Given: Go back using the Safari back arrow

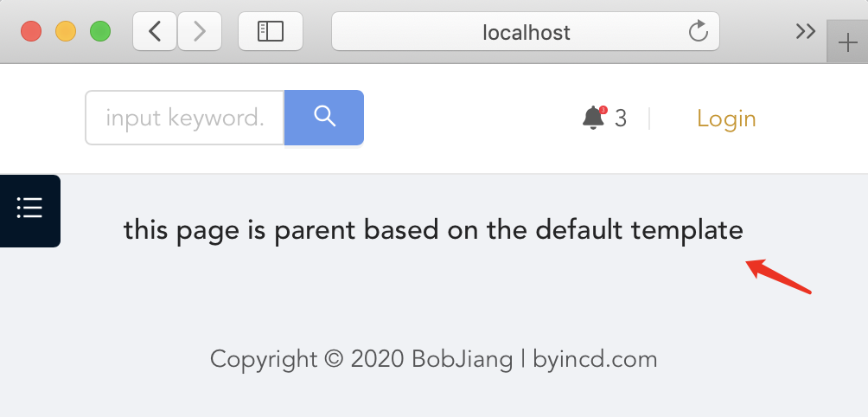Looking at the screenshot, I should tap(155, 31).
